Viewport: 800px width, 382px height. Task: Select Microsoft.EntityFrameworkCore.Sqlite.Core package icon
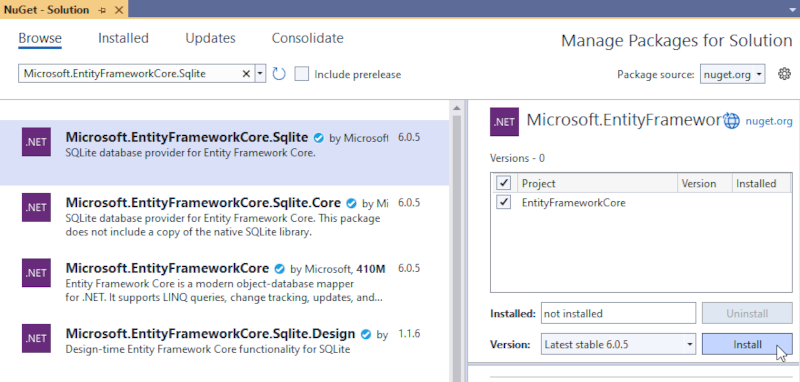[36, 208]
